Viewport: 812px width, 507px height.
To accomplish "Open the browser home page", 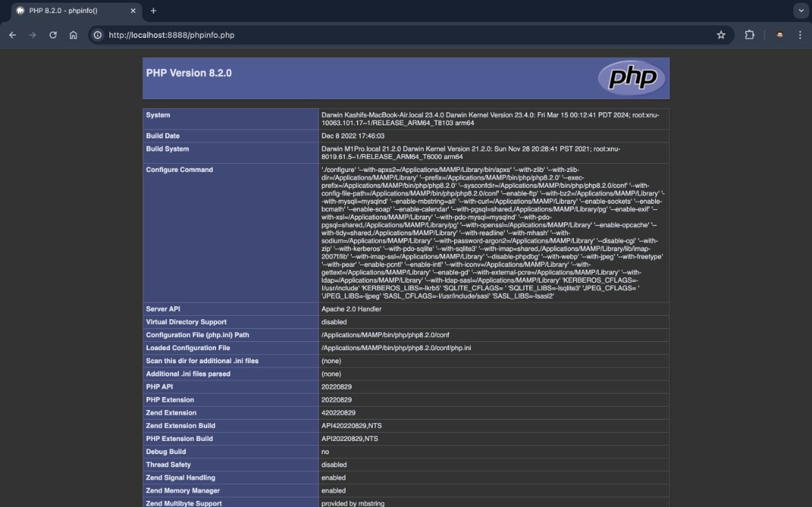I will 74,35.
